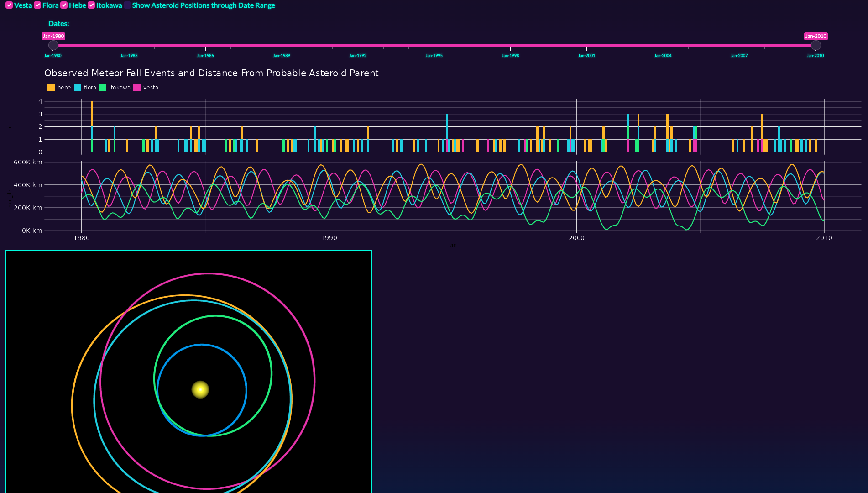Click the 1990 x-axis label
This screenshot has width=868, height=493.
pos(329,238)
